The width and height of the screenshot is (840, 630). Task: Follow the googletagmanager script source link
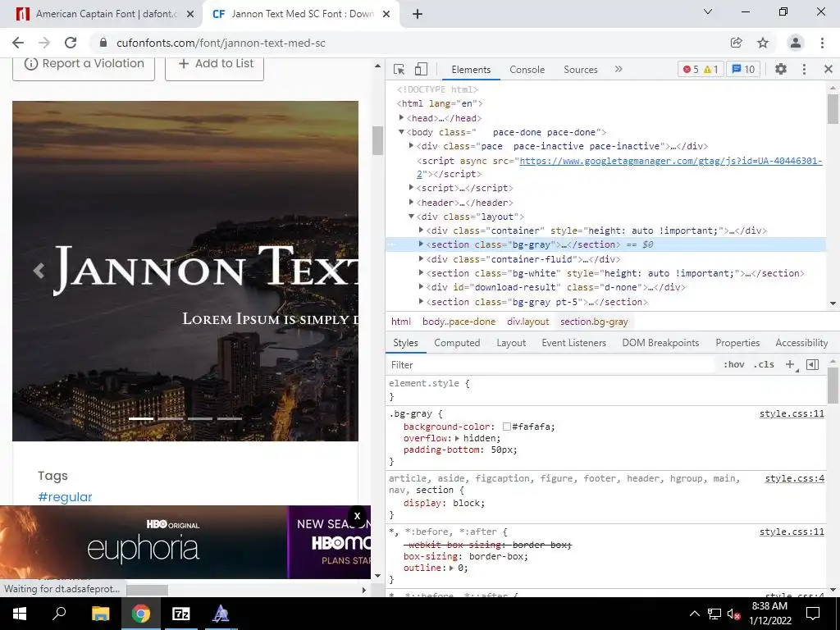tap(671, 161)
